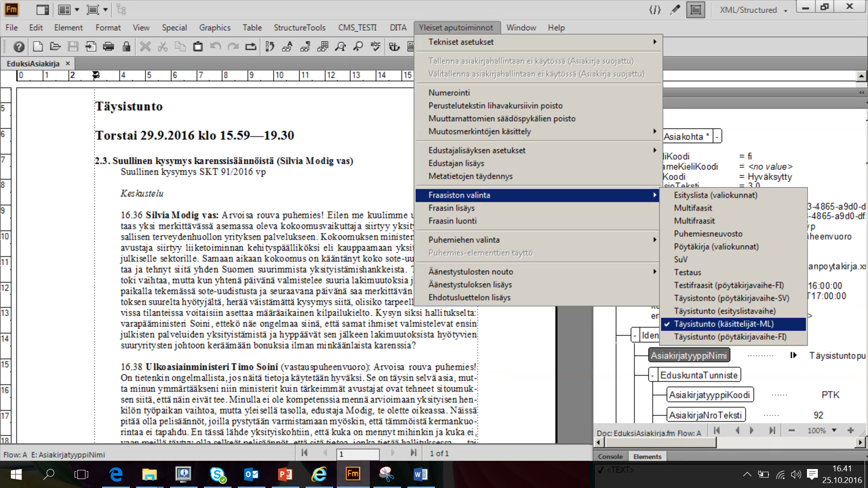Select checked Täysistunto (käsittelijät-ML) phrase set
This screenshot has height=488, width=868.
tap(733, 324)
